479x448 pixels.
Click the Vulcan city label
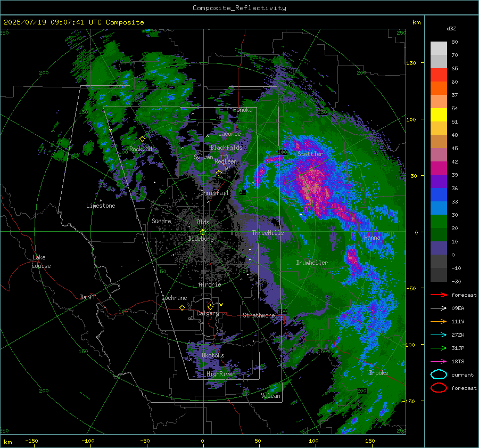pos(271,396)
